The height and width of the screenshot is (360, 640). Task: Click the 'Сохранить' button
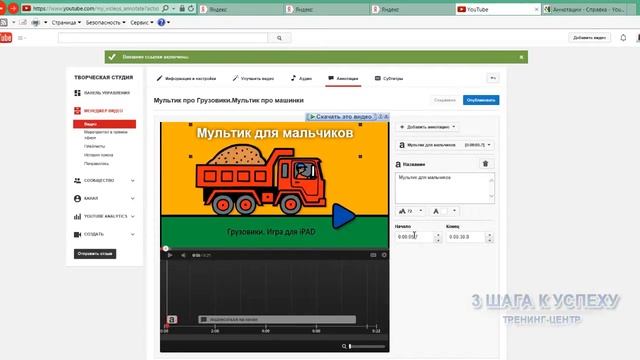[444, 100]
